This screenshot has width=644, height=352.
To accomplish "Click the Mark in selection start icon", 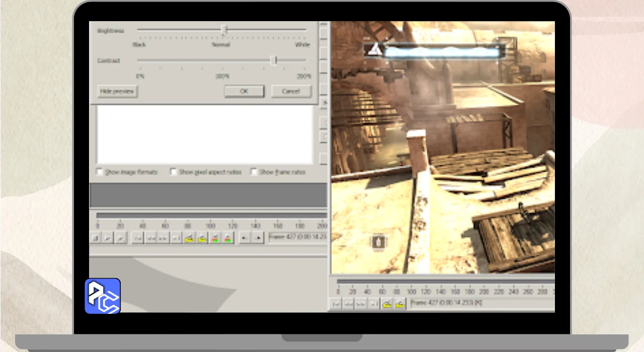I will point(245,238).
